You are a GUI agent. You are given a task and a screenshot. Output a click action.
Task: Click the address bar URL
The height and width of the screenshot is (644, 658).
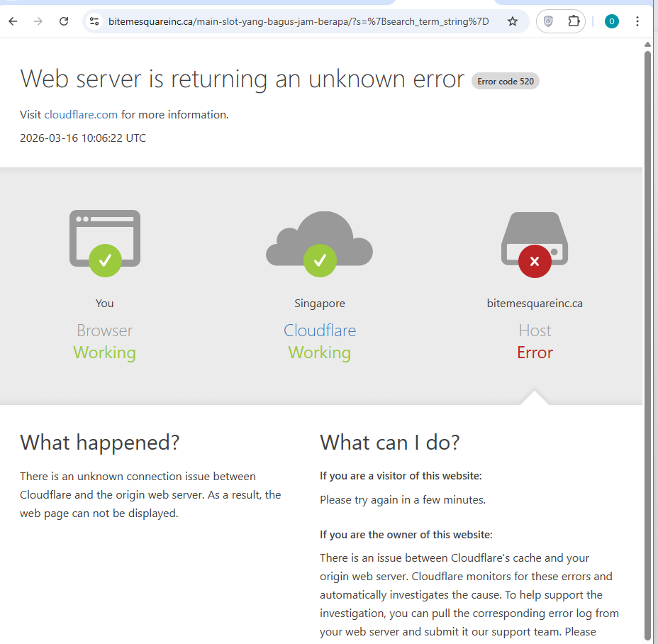(x=299, y=21)
